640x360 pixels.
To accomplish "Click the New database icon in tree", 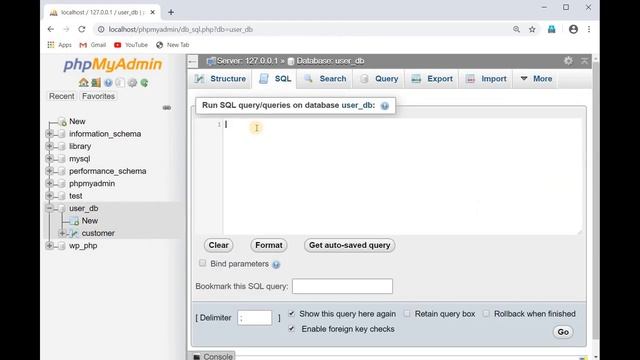I will pyautogui.click(x=62, y=122).
